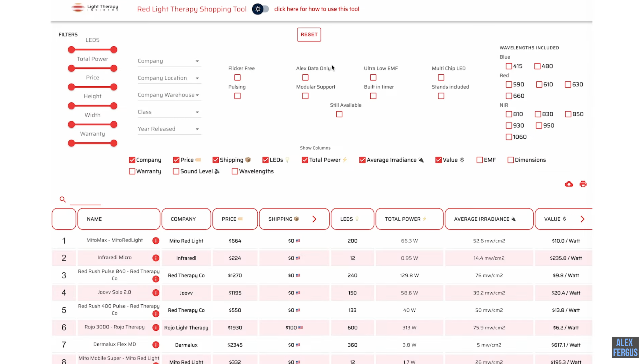
Task: Expand the Year Released dropdown
Action: [x=169, y=129]
